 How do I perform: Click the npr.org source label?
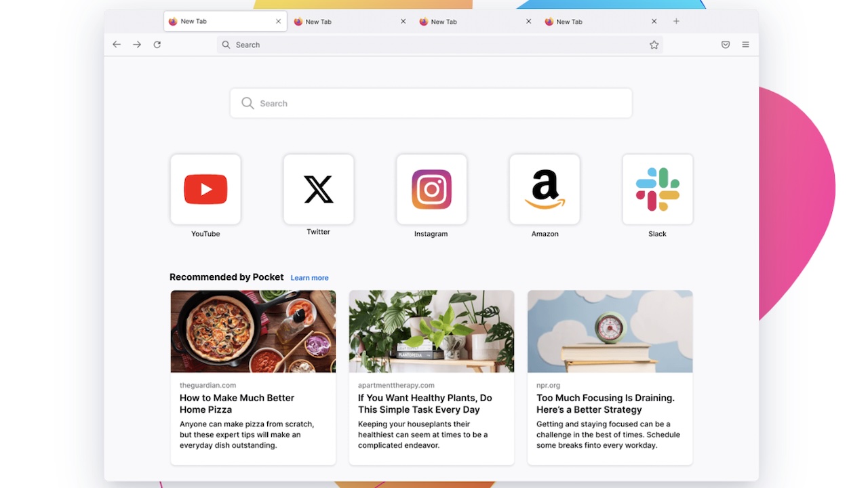pos(549,385)
